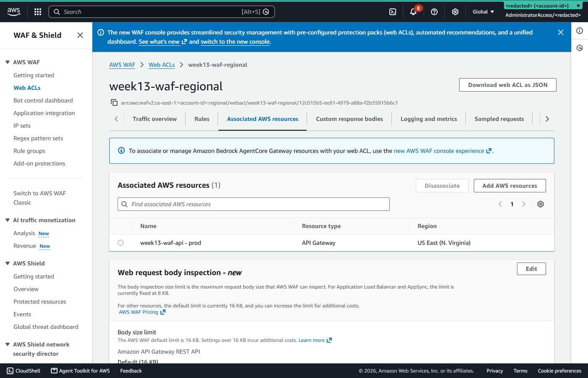Open IP sets in sidebar
Image resolution: width=588 pixels, height=378 pixels.
(22, 126)
